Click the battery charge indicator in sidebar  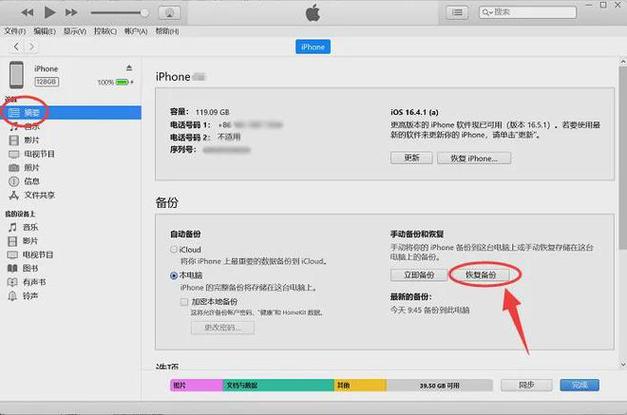[x=122, y=82]
